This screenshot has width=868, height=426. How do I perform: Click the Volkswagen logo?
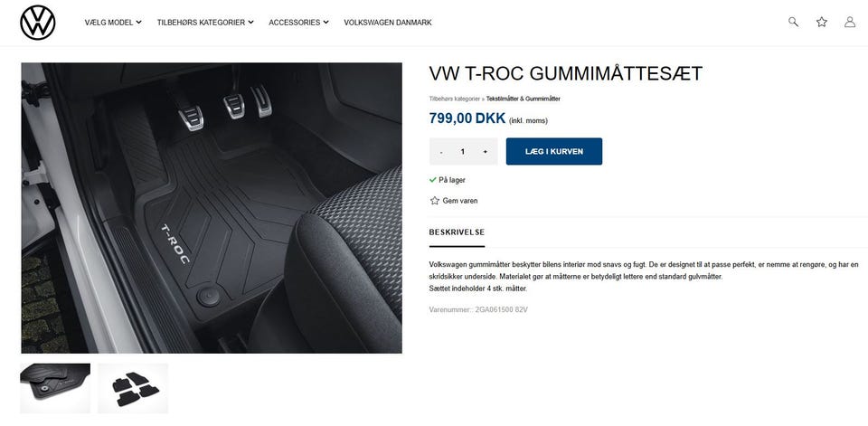[38, 23]
